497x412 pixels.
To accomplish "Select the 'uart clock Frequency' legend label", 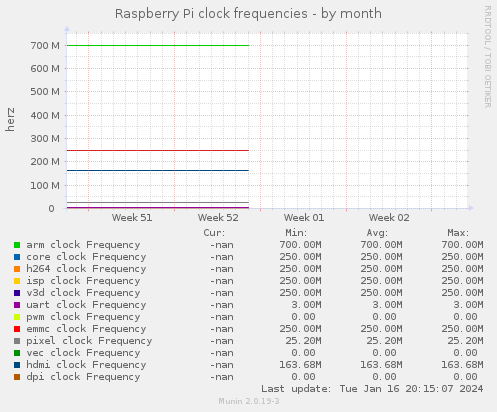I will [86, 305].
